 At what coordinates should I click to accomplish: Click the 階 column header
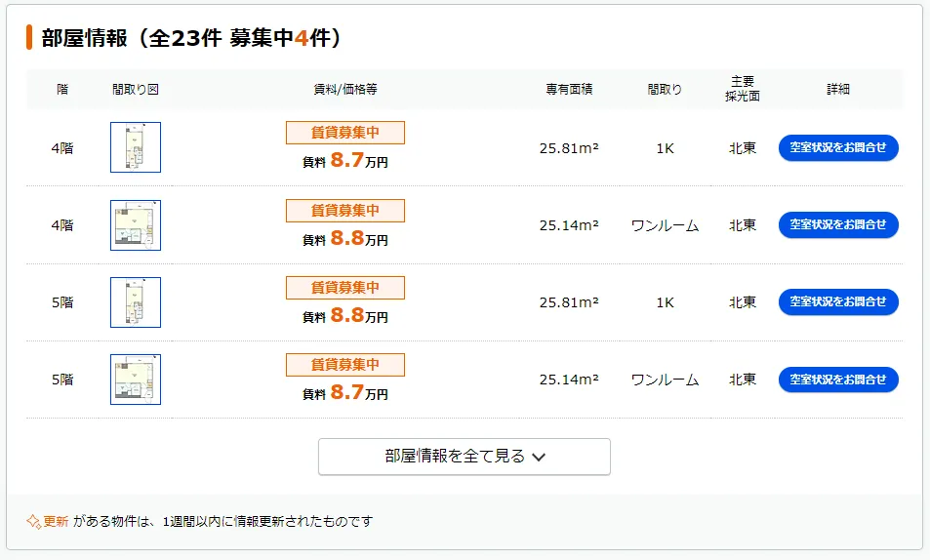tap(62, 89)
